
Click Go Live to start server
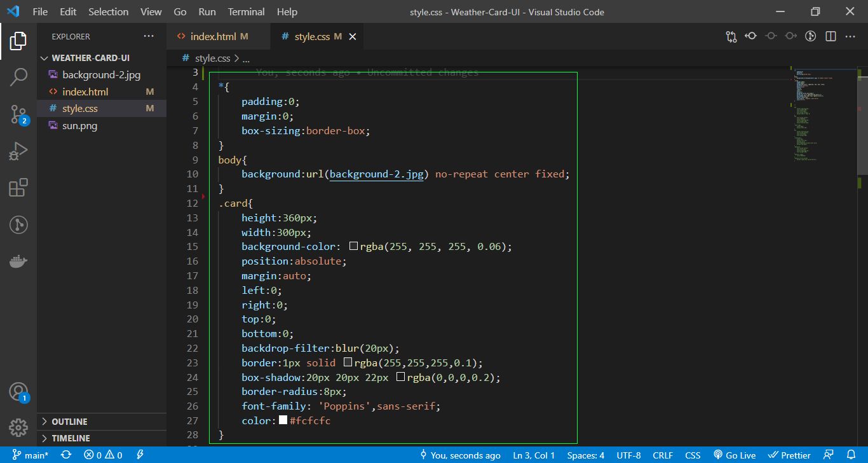pos(734,455)
